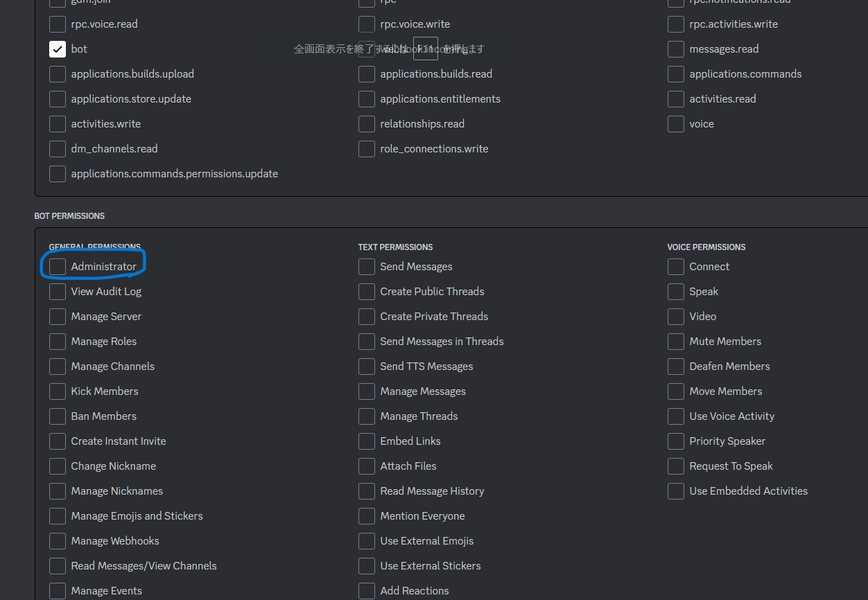This screenshot has width=868, height=600.
Task: Tick the View Audit Log checkbox
Action: 58,292
